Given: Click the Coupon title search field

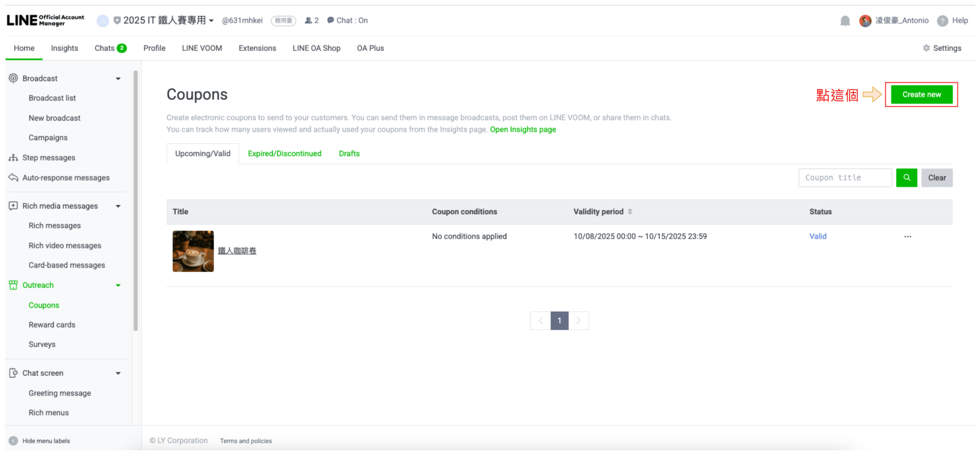Looking at the screenshot, I should pos(845,178).
